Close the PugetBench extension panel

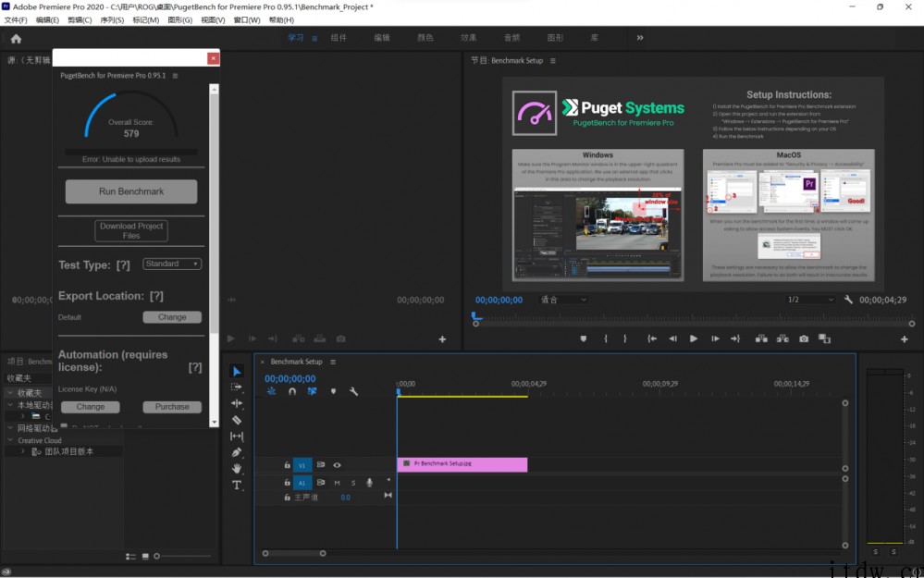pos(214,58)
